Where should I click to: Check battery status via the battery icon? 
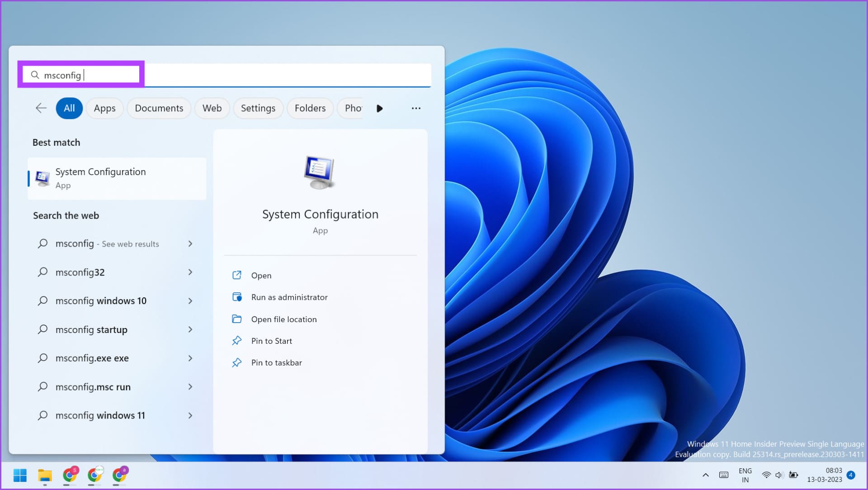(x=794, y=476)
